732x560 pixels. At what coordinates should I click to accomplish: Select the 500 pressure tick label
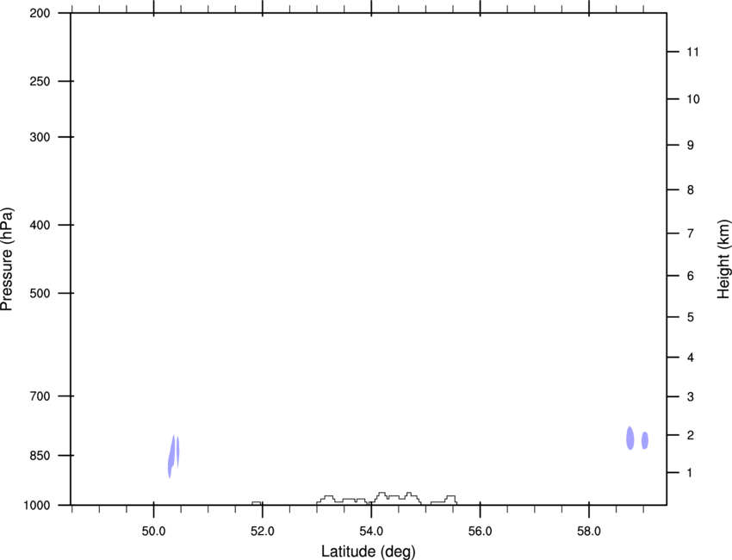coord(40,293)
